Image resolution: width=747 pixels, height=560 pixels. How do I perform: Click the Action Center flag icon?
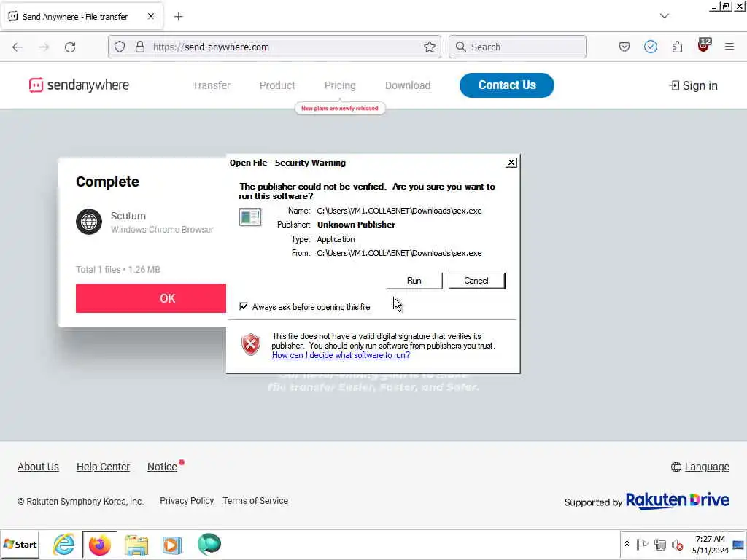pyautogui.click(x=642, y=544)
